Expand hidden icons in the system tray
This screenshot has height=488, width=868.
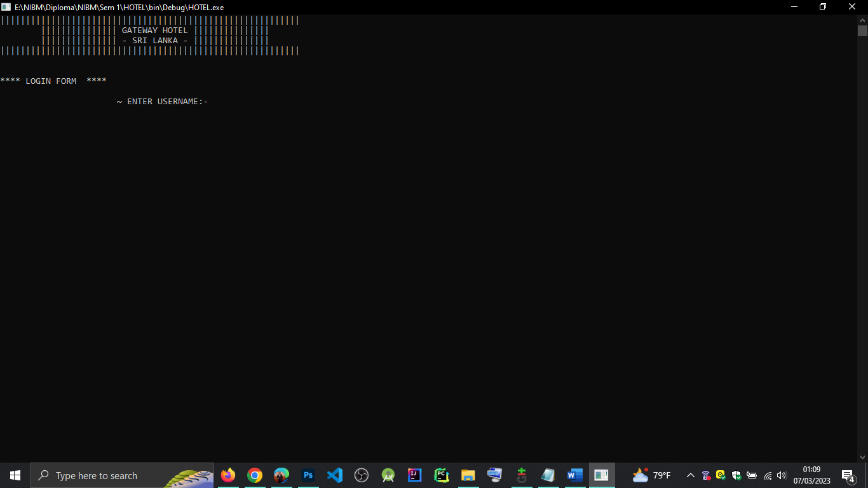pyautogui.click(x=690, y=475)
